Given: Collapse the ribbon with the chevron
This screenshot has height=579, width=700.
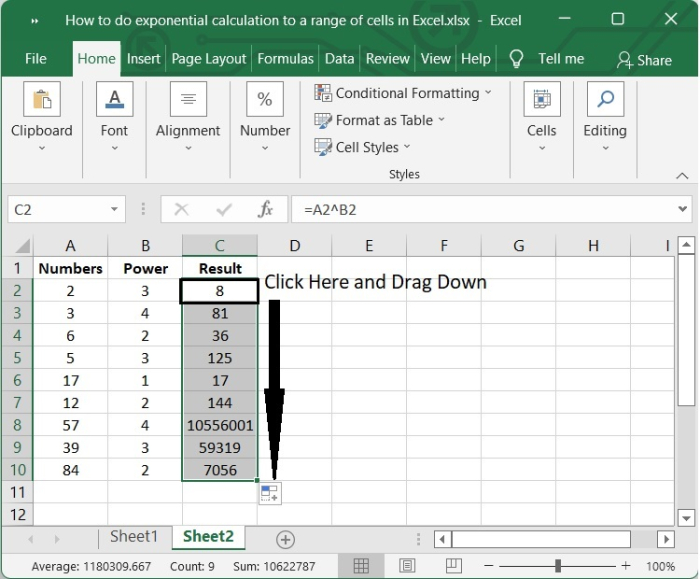Looking at the screenshot, I should 682,176.
